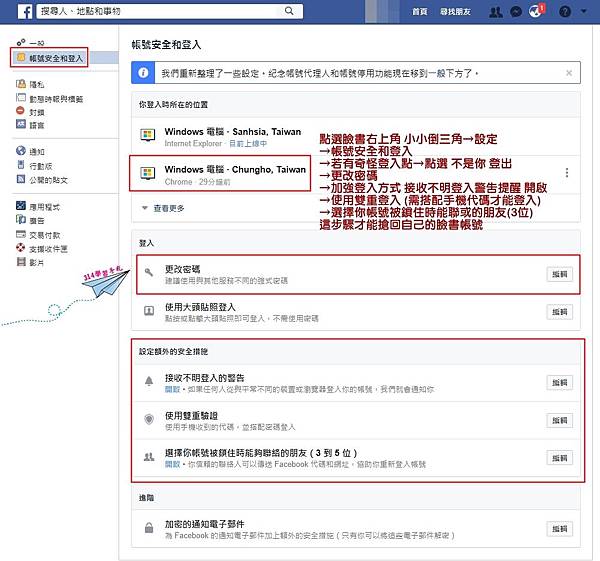Click trusted friends people icon
Screen dimensions: 600x561
pos(149,457)
